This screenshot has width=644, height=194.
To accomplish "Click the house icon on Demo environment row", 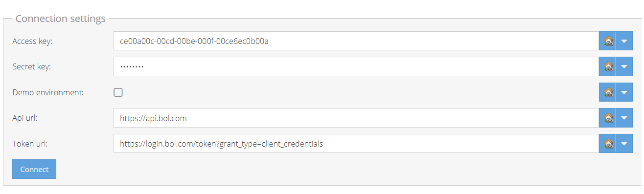I will click(607, 92).
